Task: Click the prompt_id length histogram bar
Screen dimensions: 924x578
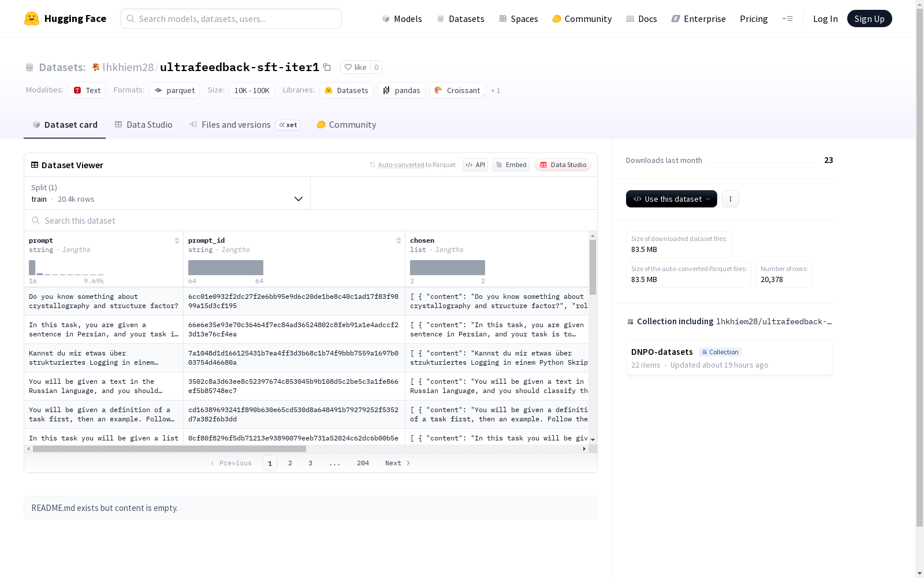Action: tap(226, 268)
